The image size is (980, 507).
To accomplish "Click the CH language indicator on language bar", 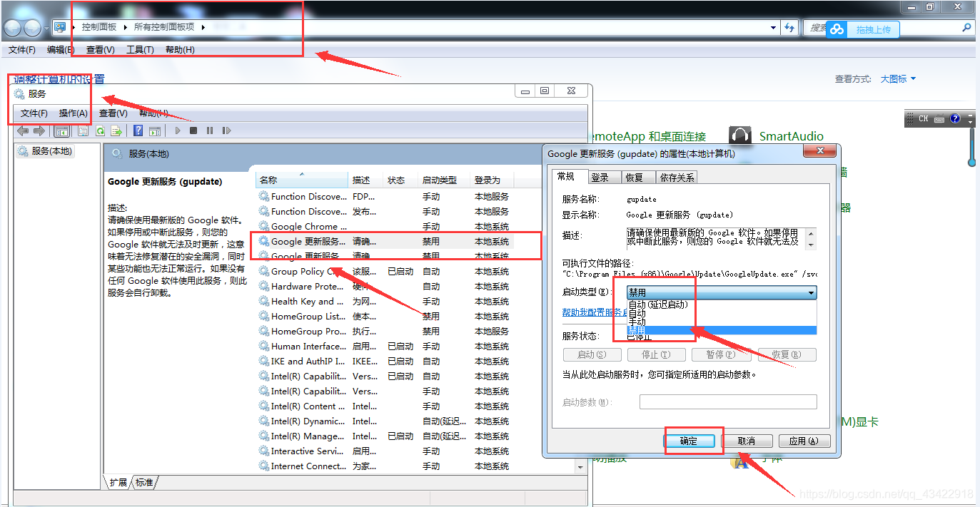I will [924, 119].
